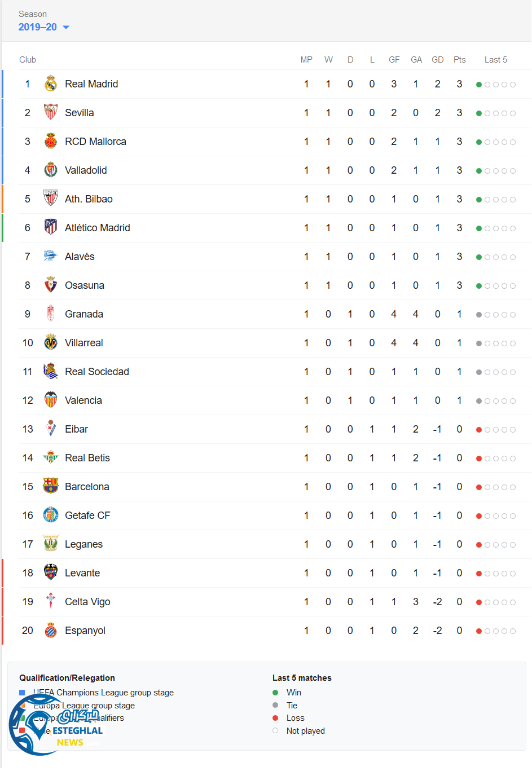Image resolution: width=532 pixels, height=771 pixels.
Task: Click the Barcelona club crest
Action: [x=51, y=487]
